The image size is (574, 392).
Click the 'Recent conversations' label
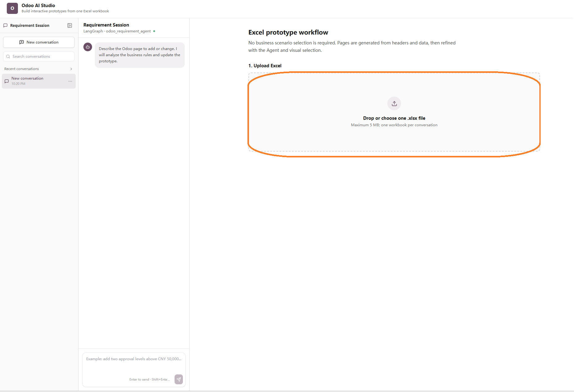click(22, 69)
